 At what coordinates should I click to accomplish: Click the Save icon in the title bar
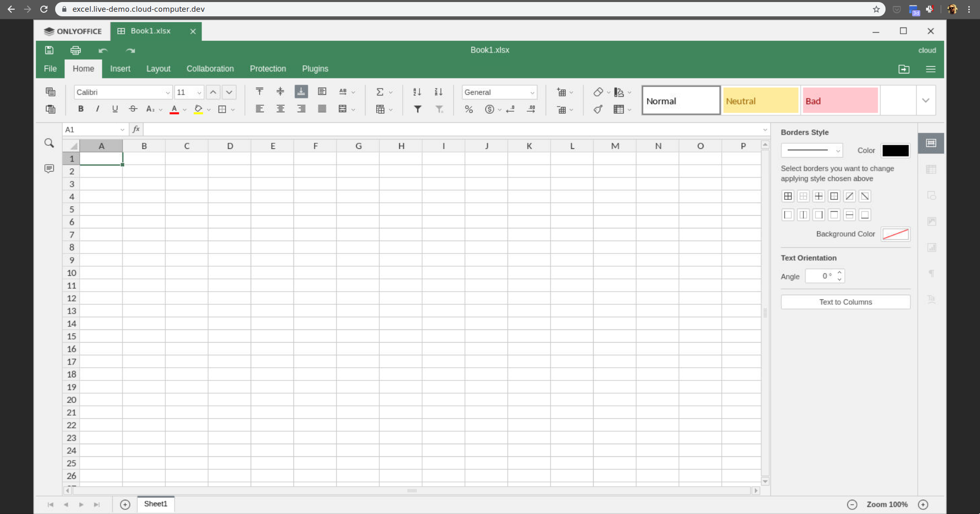click(49, 50)
